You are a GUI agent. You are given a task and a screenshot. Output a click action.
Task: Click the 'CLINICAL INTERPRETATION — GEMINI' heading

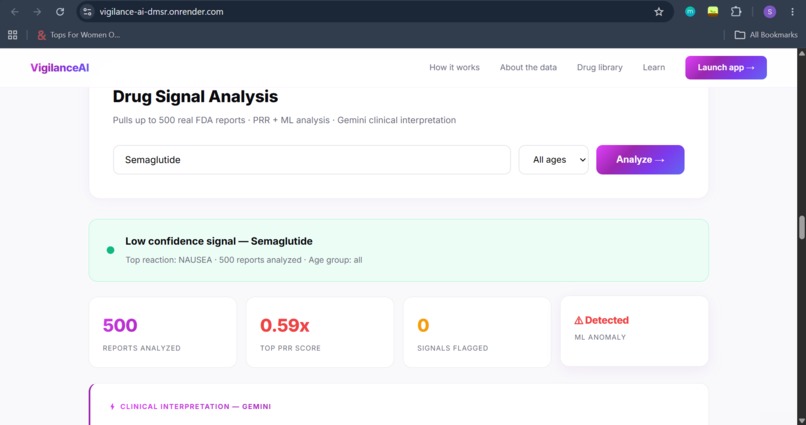(x=195, y=406)
